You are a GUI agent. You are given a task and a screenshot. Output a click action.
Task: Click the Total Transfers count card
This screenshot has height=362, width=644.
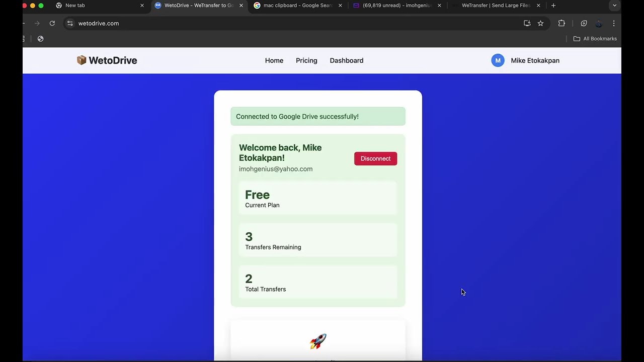[x=318, y=282]
